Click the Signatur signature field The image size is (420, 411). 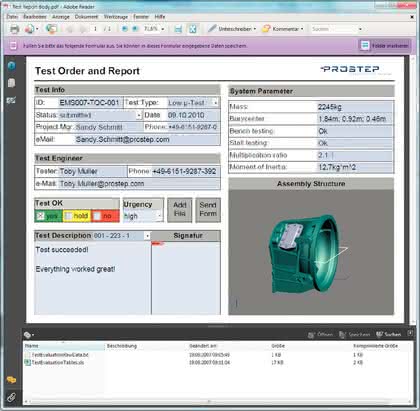186,278
